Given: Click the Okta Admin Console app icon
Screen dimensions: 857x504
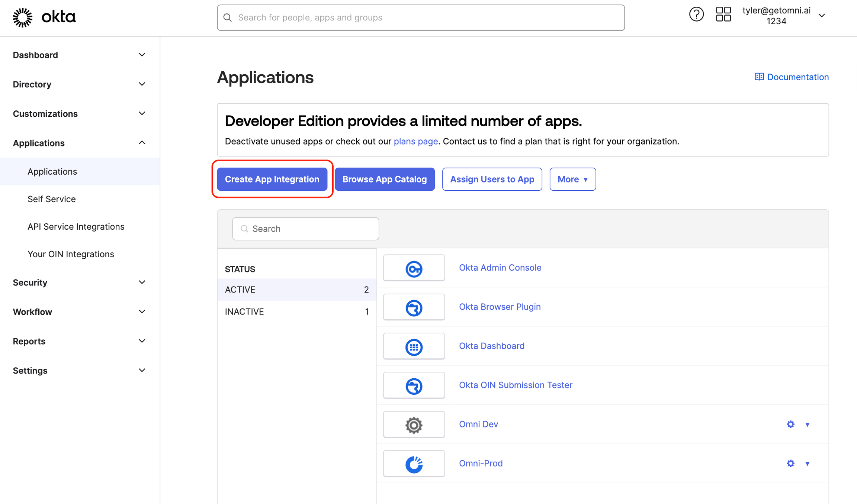Looking at the screenshot, I should [414, 268].
